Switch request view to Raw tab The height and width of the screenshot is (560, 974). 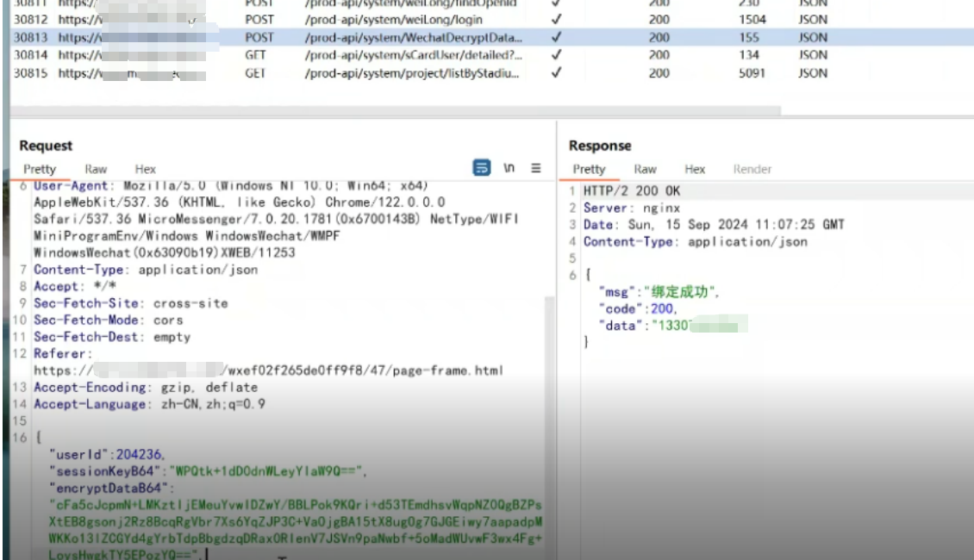96,169
